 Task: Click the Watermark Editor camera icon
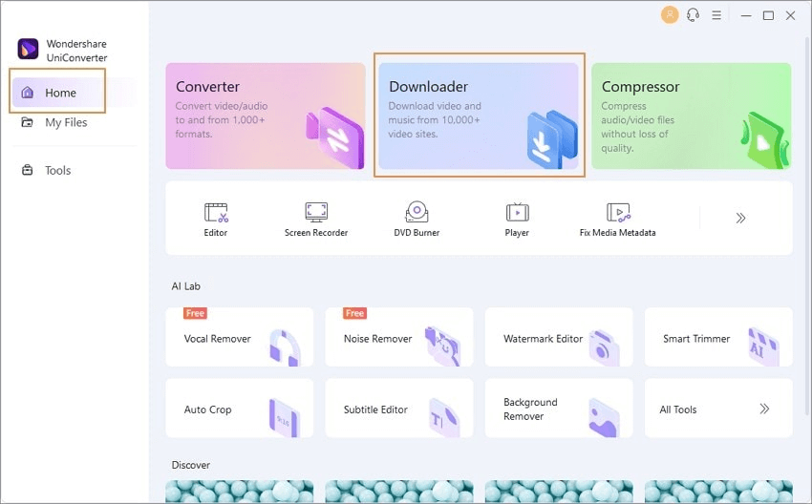[x=604, y=347]
